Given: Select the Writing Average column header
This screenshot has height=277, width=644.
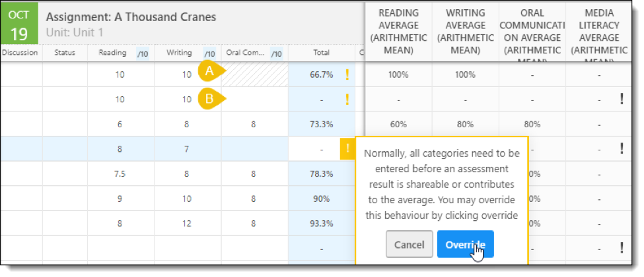Looking at the screenshot, I should [466, 32].
